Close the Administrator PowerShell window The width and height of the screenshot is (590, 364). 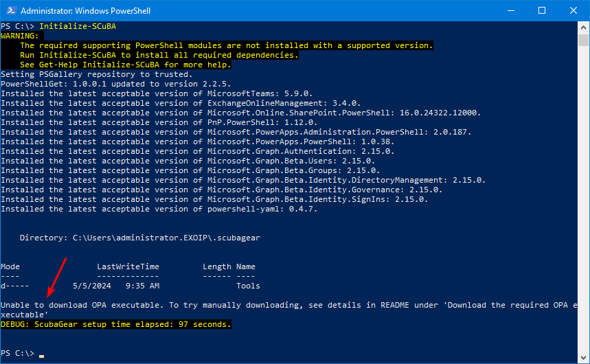pos(574,11)
